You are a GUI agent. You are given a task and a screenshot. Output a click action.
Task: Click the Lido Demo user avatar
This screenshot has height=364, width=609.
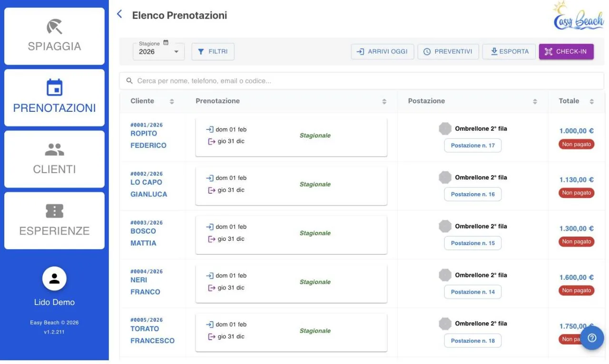tap(54, 278)
